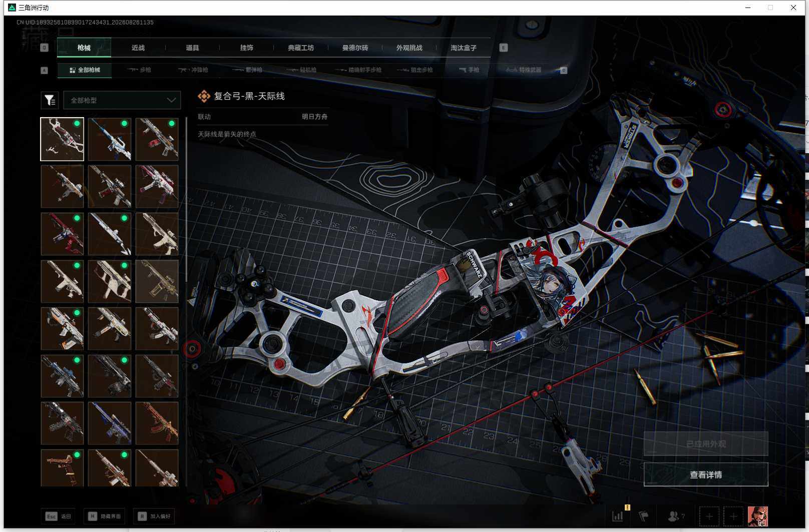
Task: Filter skins by 步枪 category
Action: 139,70
